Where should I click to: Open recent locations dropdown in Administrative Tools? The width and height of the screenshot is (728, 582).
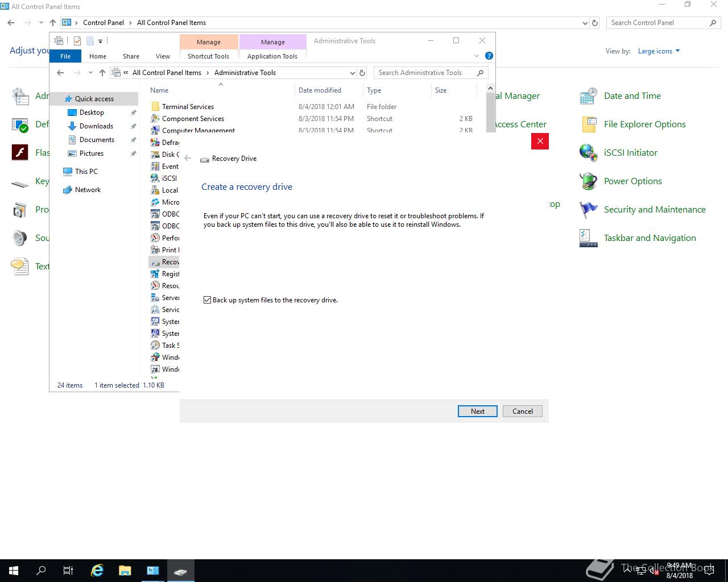(90, 73)
